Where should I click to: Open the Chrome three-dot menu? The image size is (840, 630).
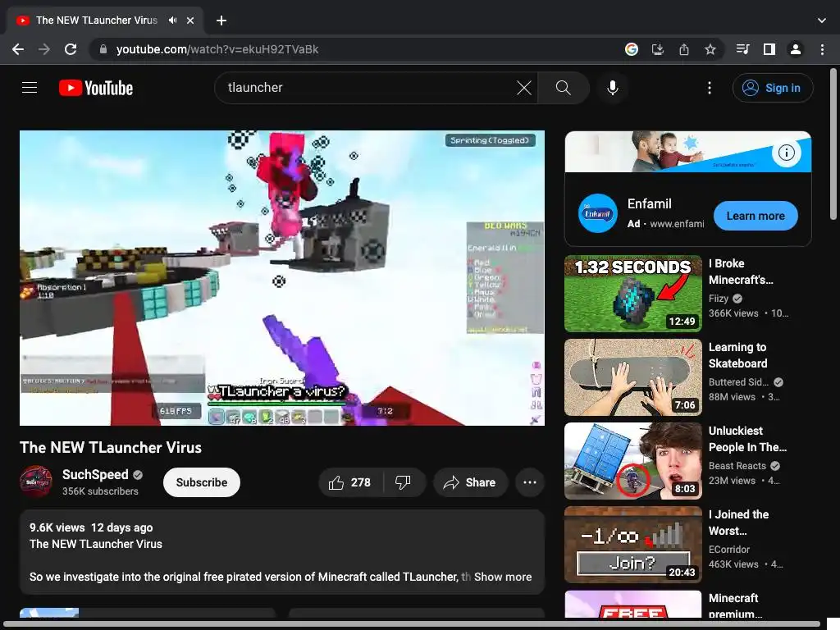pyautogui.click(x=822, y=49)
